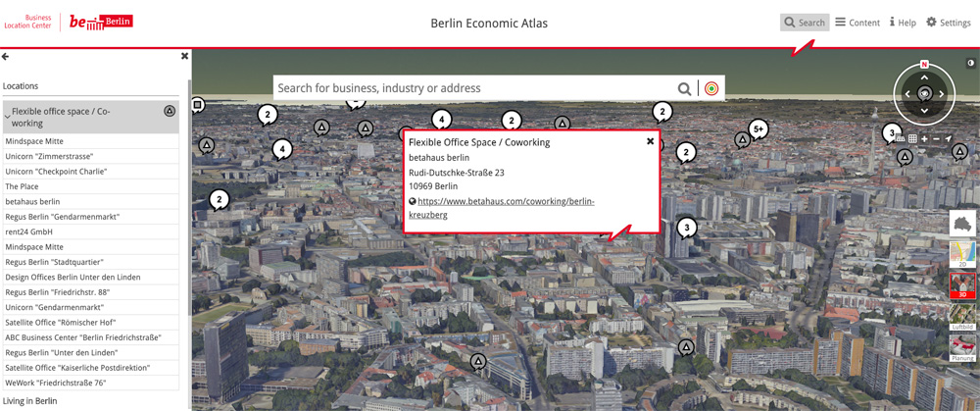Focus the business, industry or address search field
The image size is (980, 411).
475,88
